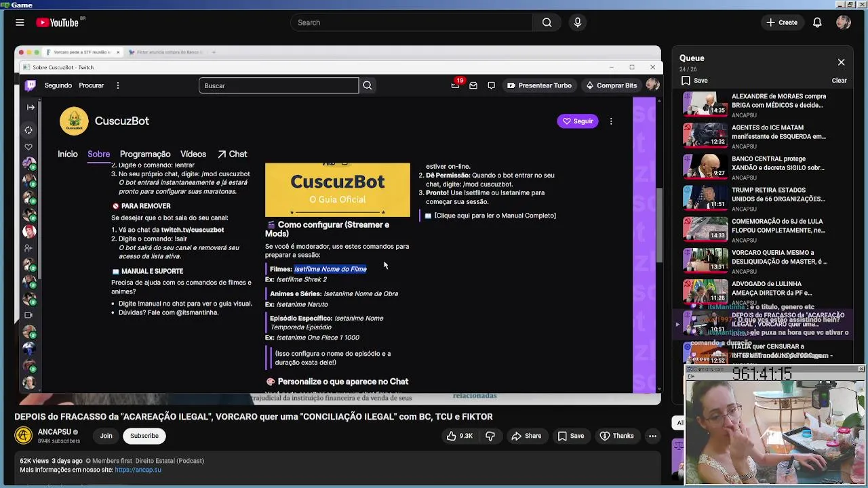Viewport: 868px width, 488px height.
Task: Save the queue using the bookmark icon
Action: click(x=686, y=81)
